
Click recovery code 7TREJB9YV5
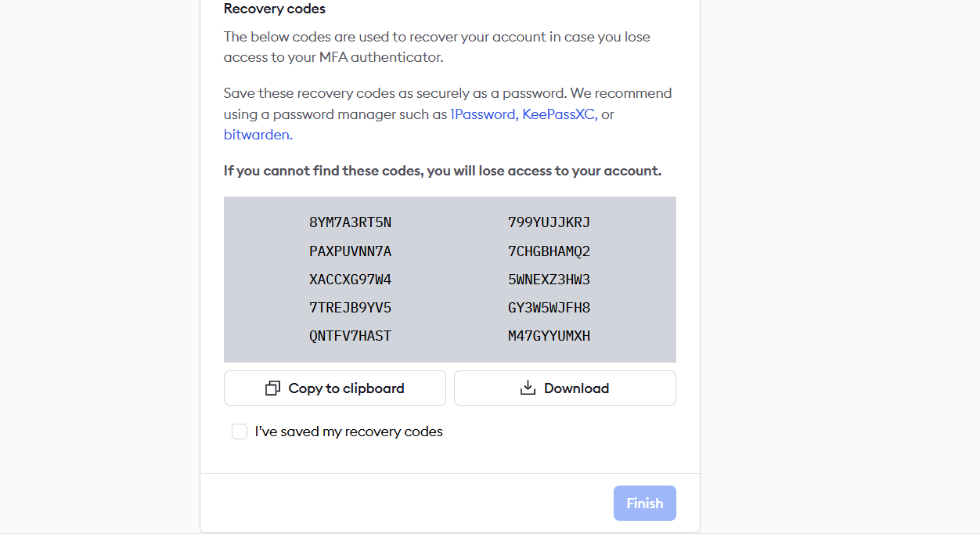click(350, 308)
